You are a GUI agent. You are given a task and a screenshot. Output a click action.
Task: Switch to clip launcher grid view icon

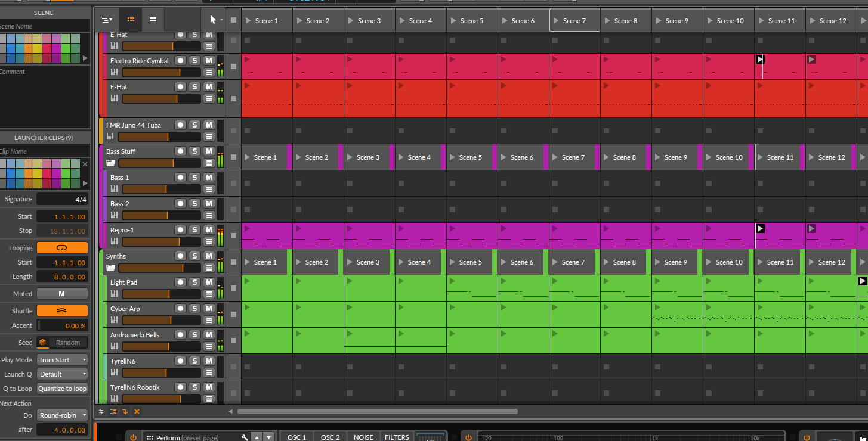tap(131, 20)
